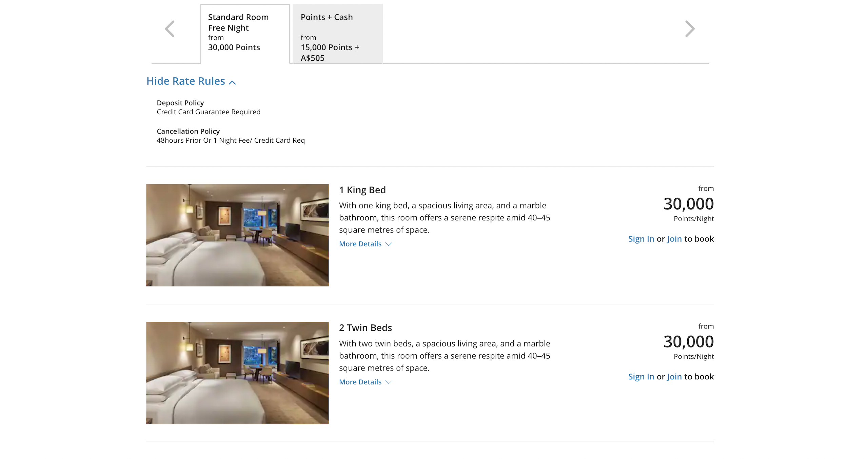Screen dimensions: 868x459
Task: Expand More Details for 2 Twin Beds
Action: [360, 382]
